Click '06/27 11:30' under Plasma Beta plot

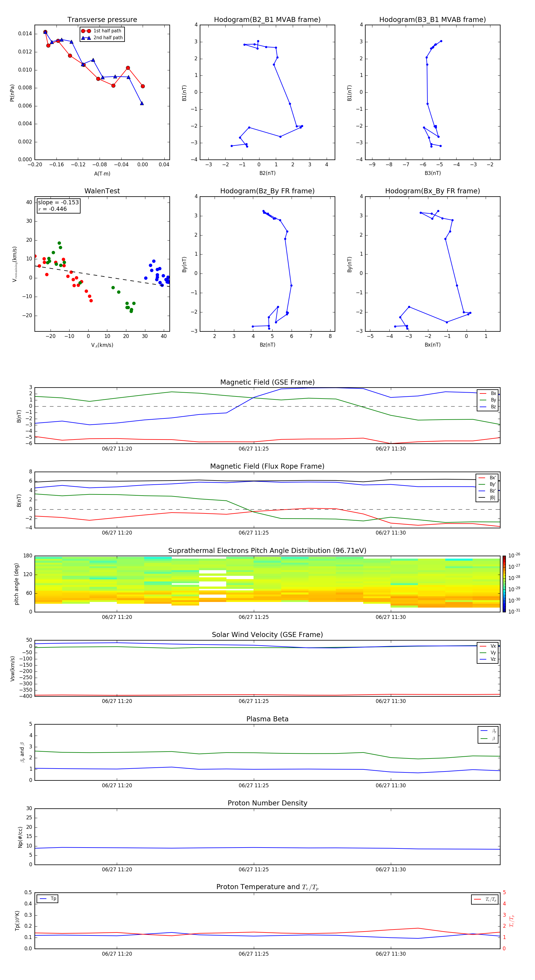(x=391, y=785)
